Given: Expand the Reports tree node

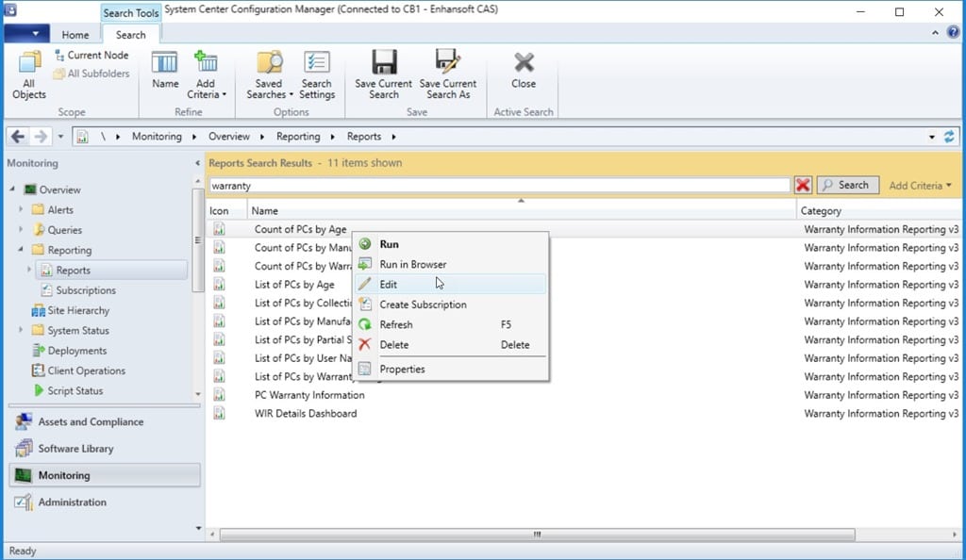Looking at the screenshot, I should 29,271.
